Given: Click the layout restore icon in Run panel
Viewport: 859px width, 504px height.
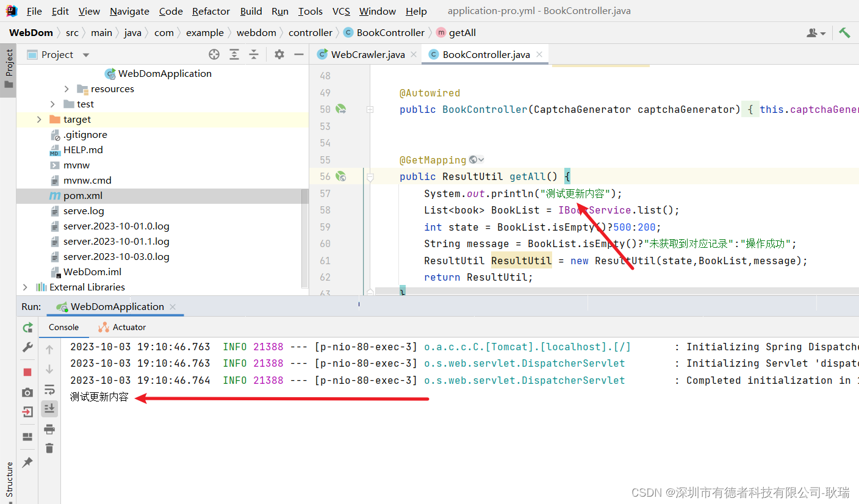Looking at the screenshot, I should click(27, 437).
